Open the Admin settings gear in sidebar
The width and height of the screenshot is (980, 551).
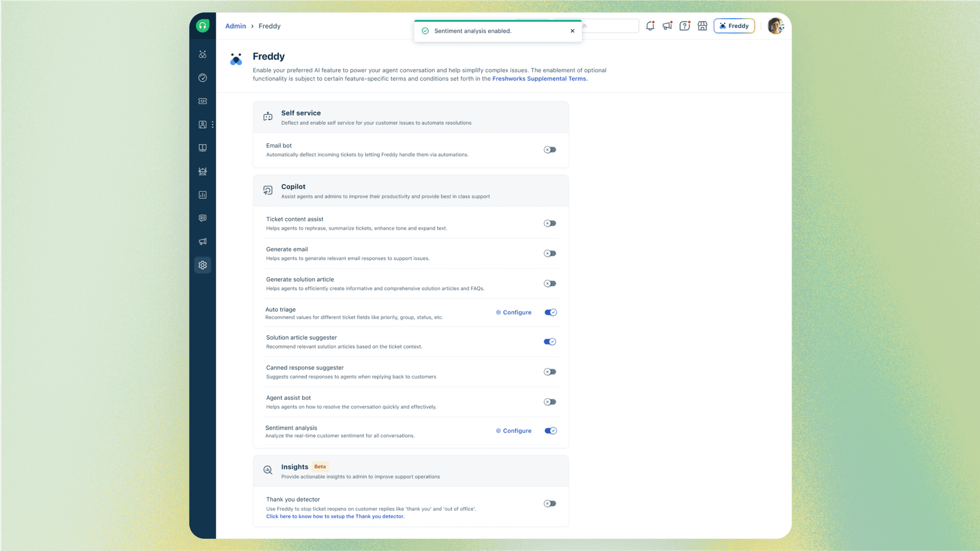click(202, 265)
